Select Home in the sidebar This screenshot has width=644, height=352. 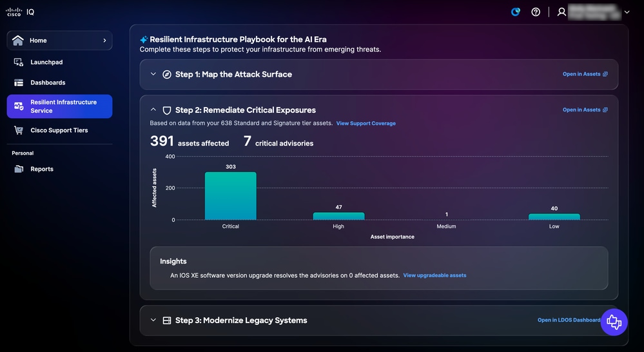(59, 40)
